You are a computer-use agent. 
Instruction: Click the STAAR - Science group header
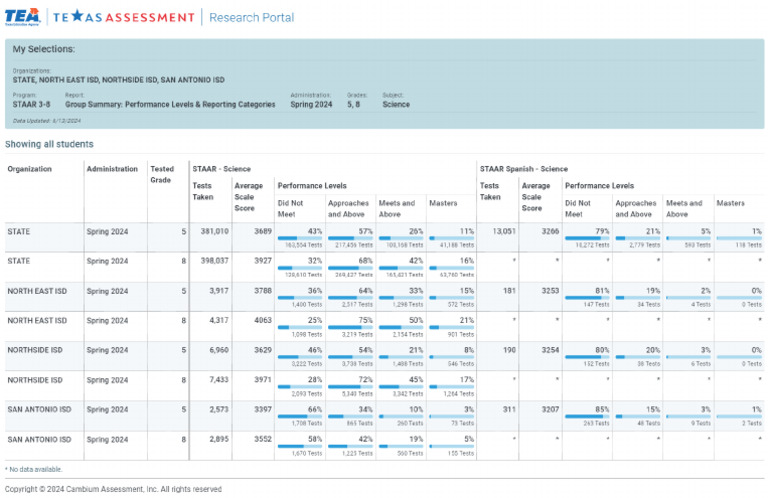222,169
